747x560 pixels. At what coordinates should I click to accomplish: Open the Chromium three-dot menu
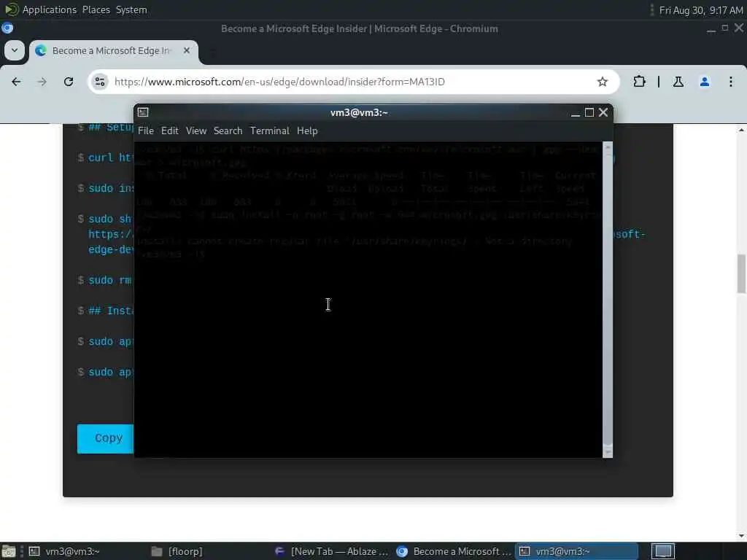731,82
